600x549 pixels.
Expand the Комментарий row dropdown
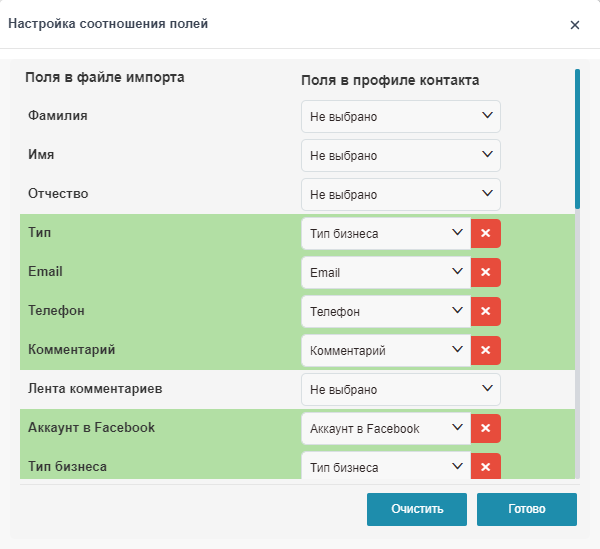click(385, 350)
